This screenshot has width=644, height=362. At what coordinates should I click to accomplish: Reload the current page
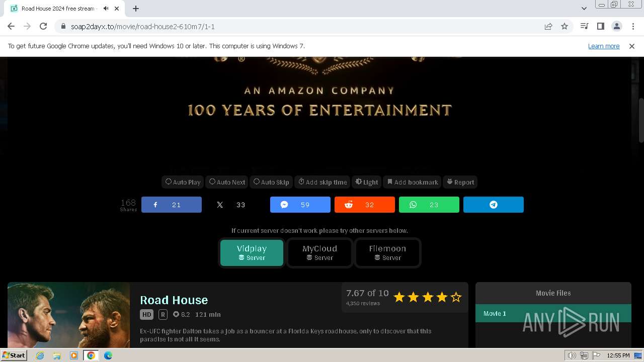click(x=43, y=26)
